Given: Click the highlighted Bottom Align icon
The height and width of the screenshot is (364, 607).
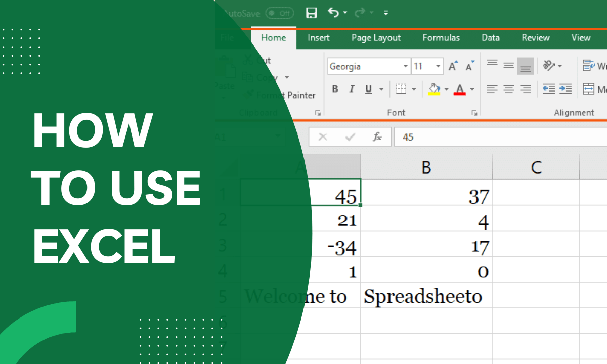Looking at the screenshot, I should [526, 66].
